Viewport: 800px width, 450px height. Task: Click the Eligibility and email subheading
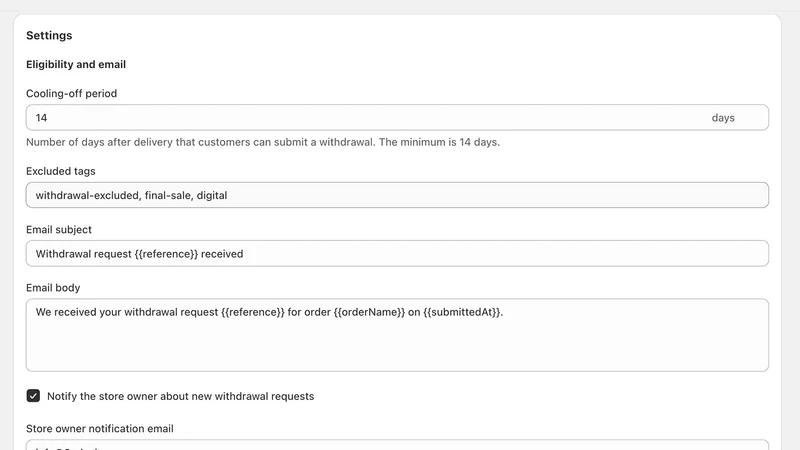(76, 65)
